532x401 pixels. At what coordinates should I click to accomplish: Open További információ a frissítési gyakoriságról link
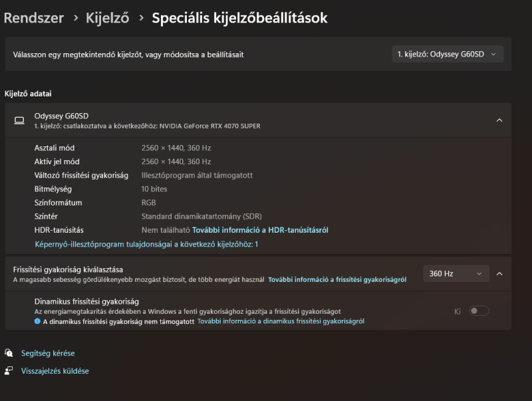337,279
